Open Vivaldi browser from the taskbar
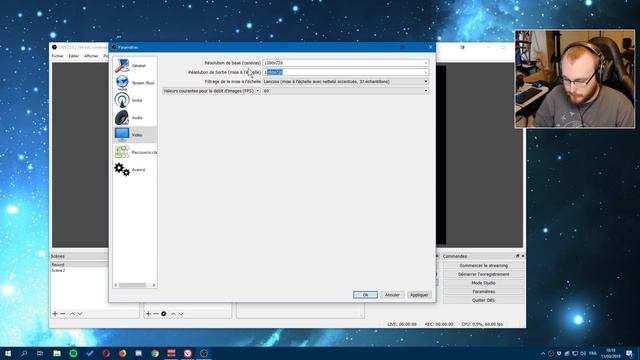Screen dimensions: 640x360 tap(188, 353)
